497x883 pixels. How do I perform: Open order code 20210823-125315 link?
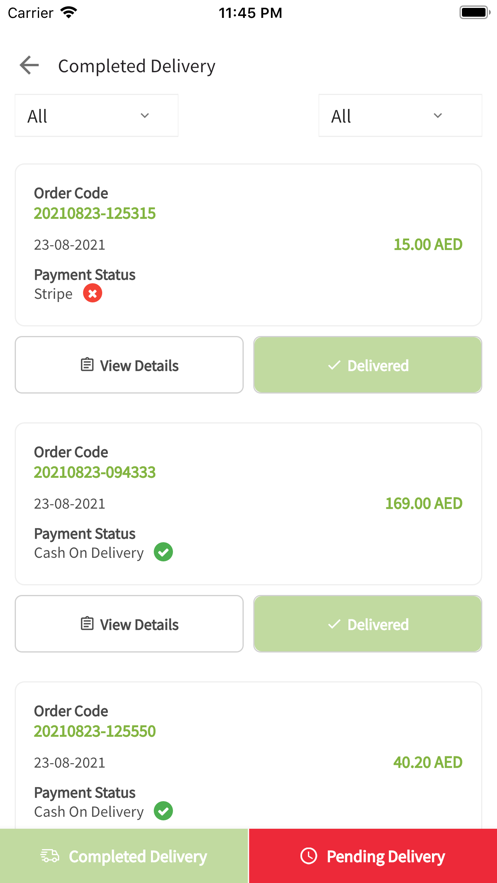[95, 213]
